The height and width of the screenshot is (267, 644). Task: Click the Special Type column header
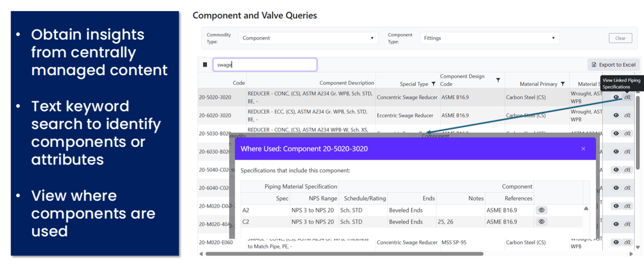click(414, 84)
